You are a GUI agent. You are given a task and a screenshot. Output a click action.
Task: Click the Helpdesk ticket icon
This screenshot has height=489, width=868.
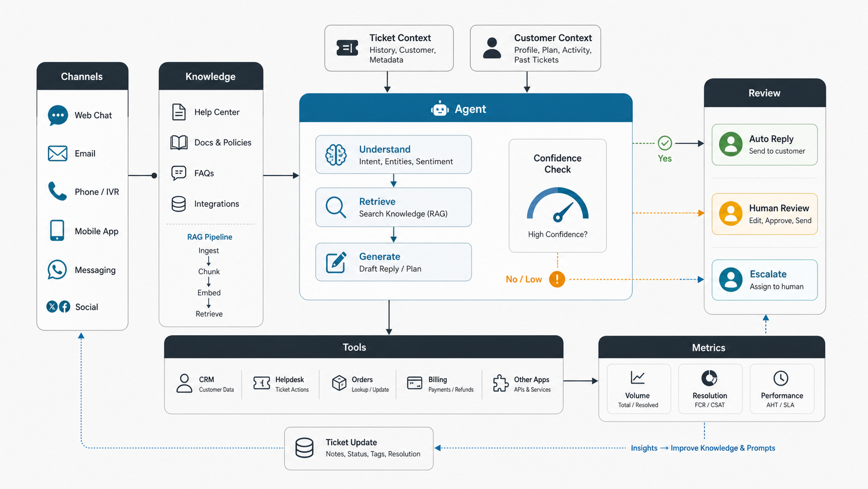[x=262, y=384]
